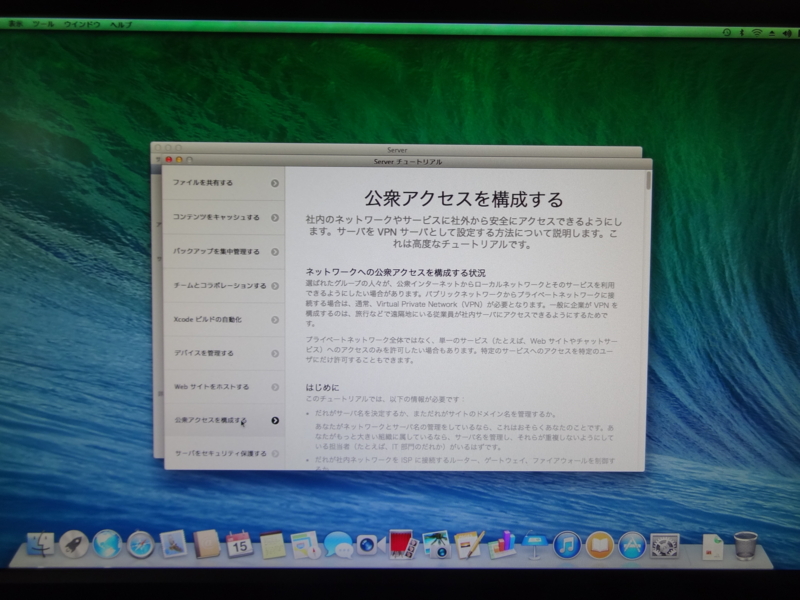This screenshot has width=800, height=600.
Task: Open Notes yellow pad in Dock
Action: pyautogui.click(x=272, y=545)
